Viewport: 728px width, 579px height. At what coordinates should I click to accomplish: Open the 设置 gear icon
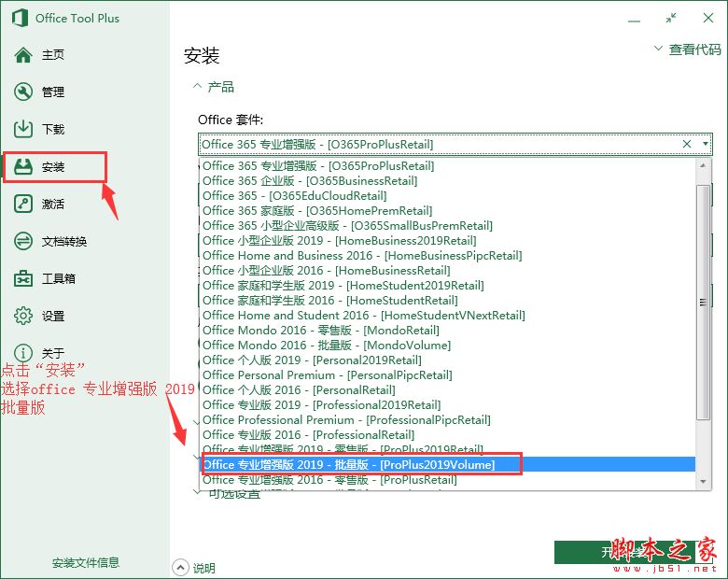(x=23, y=316)
